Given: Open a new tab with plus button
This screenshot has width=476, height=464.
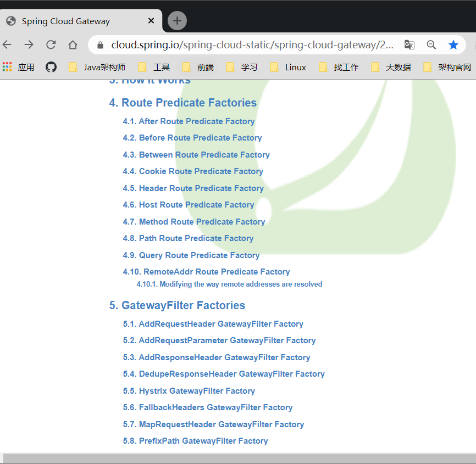Looking at the screenshot, I should coord(178,21).
